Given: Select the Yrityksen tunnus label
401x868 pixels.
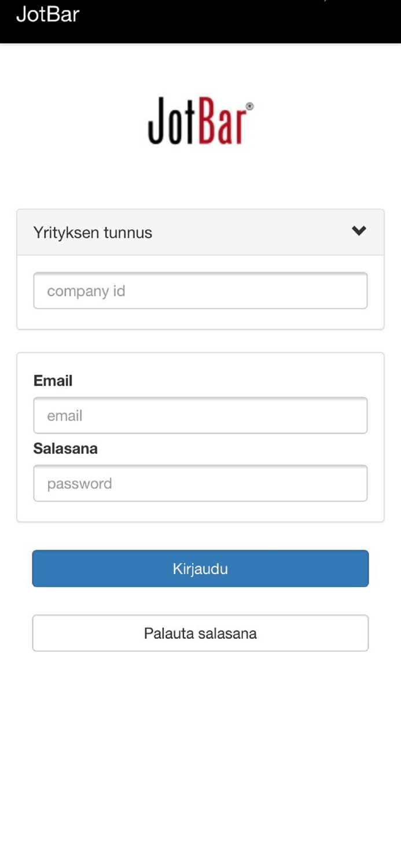Looking at the screenshot, I should [93, 232].
